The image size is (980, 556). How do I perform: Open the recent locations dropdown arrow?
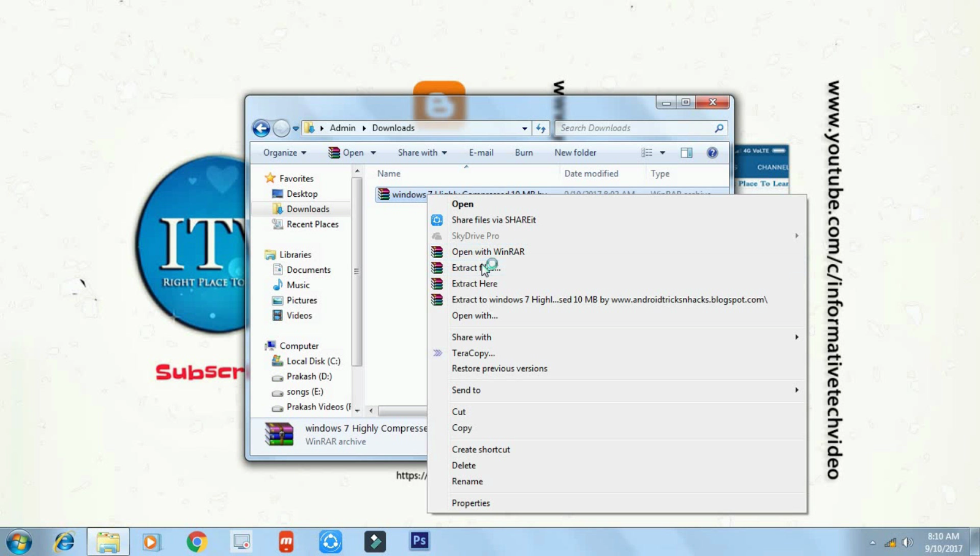click(x=296, y=129)
